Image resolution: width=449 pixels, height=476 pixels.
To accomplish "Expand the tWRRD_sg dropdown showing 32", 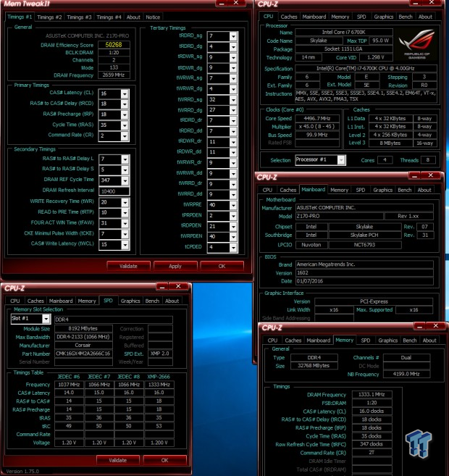I will 233,100.
